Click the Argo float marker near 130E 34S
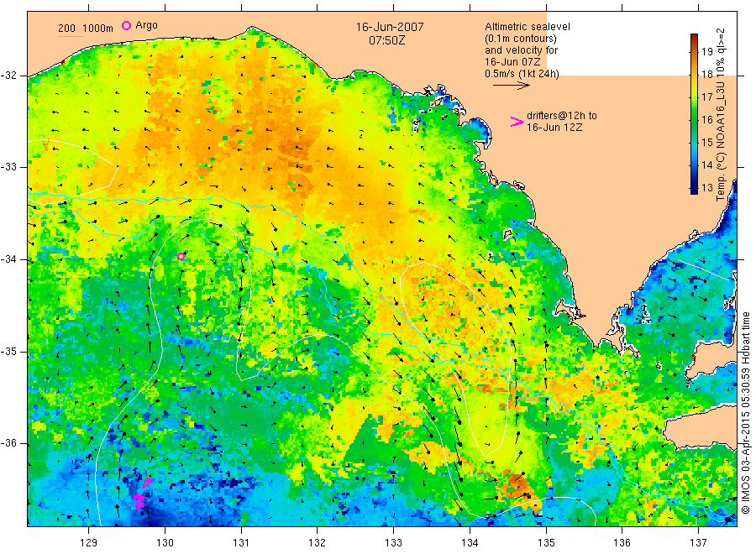Screen dimensions: 756x554 pos(181,256)
